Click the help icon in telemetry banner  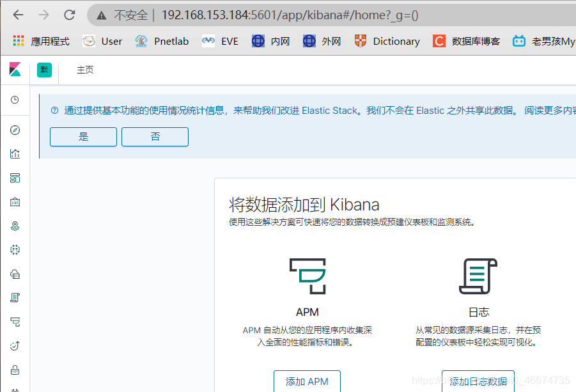54,111
